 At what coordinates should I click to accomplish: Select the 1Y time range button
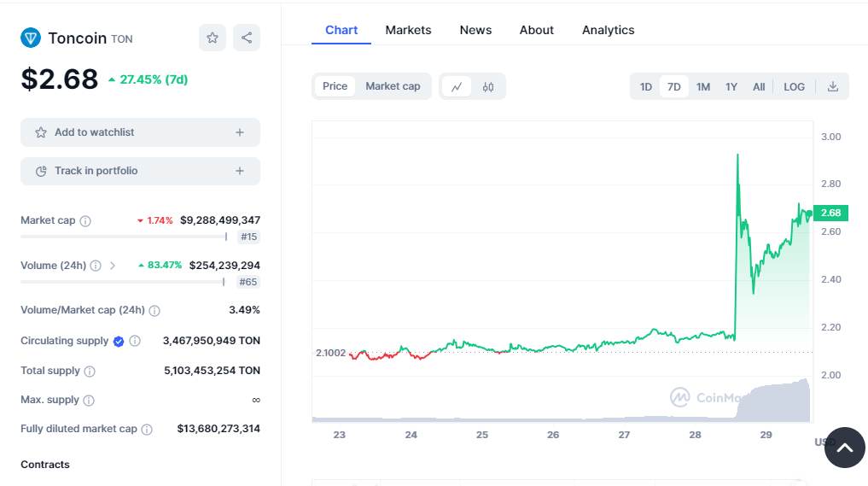pos(731,86)
